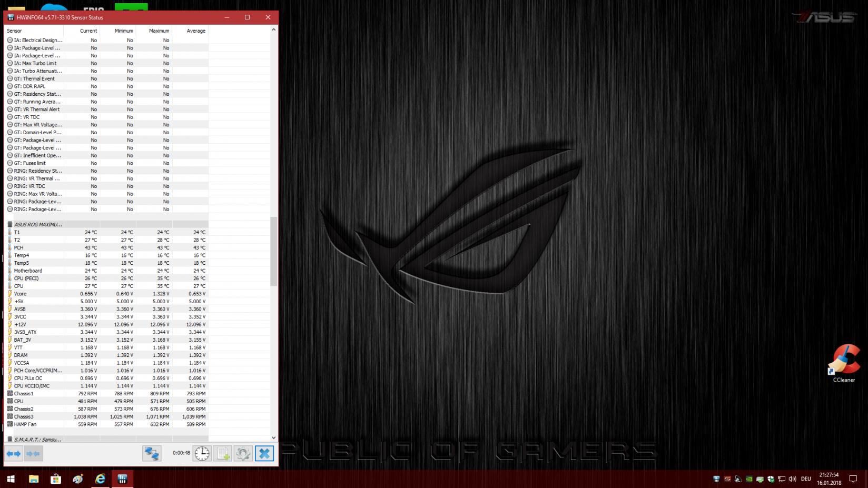Open Windows Defender shield tray icon
This screenshot has height=488, width=868.
[771, 479]
